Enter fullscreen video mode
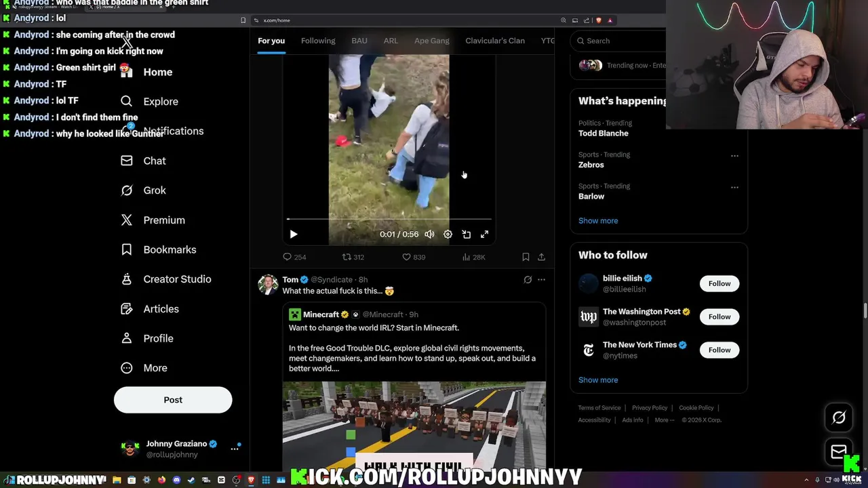 point(485,235)
